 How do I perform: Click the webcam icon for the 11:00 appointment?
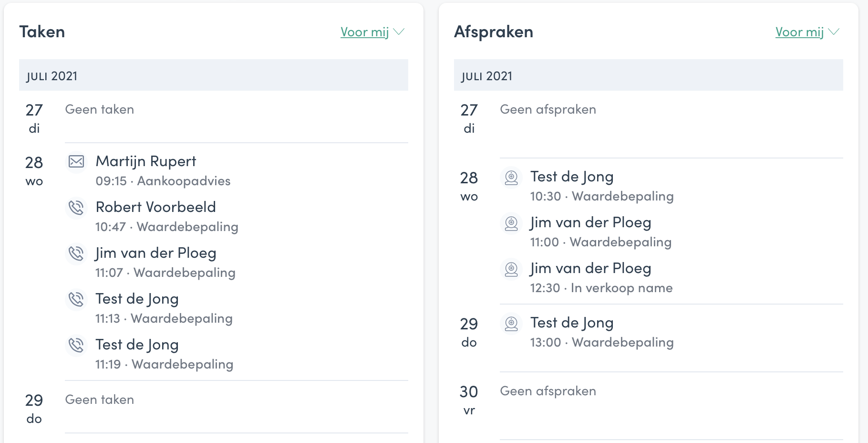[x=511, y=223]
